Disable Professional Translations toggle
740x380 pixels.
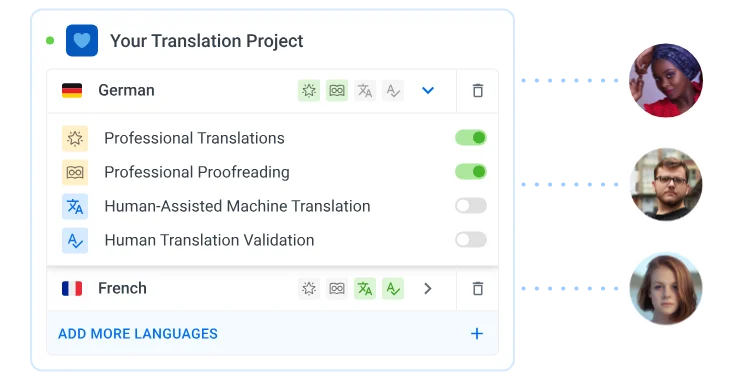point(471,138)
